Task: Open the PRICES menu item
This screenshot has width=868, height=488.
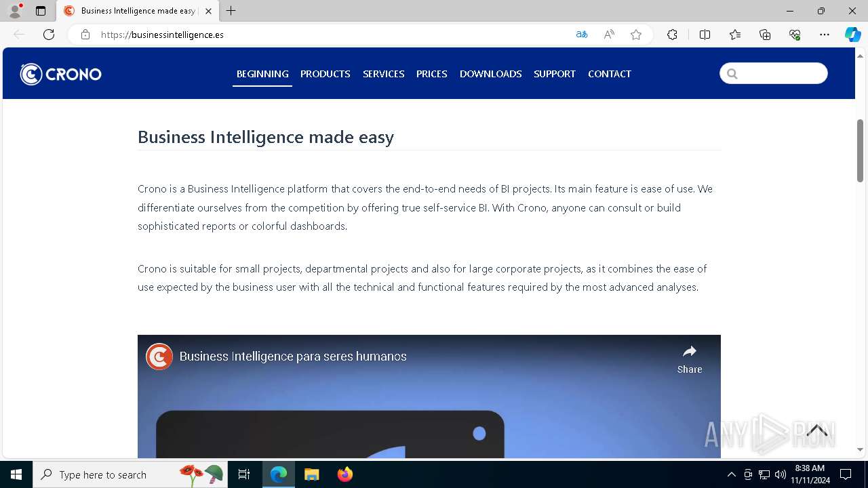Action: point(432,74)
